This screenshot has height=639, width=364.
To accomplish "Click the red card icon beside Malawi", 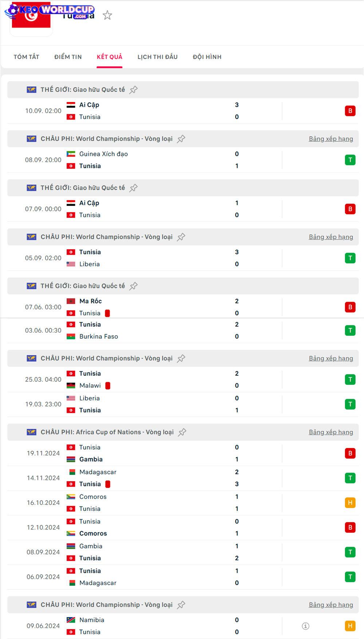I will (x=108, y=385).
